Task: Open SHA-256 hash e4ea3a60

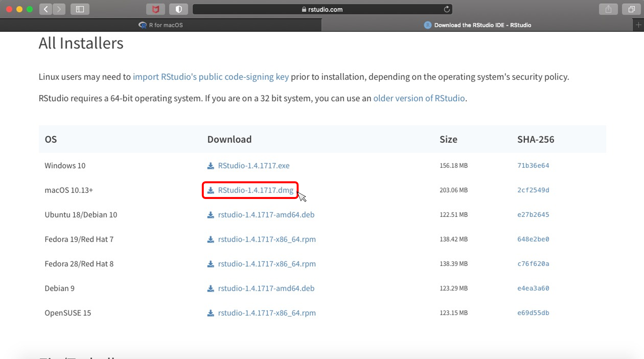Action: click(x=533, y=288)
